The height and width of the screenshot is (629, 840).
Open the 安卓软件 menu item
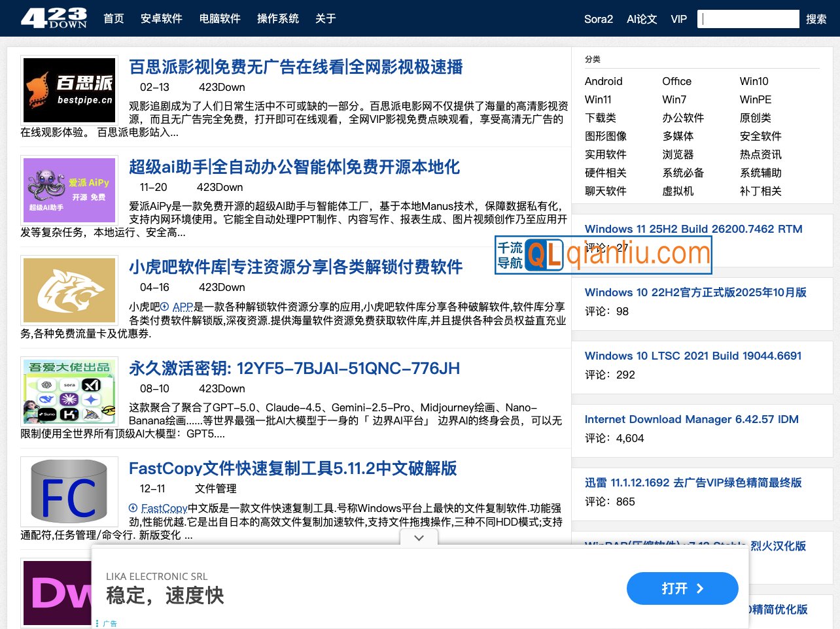tap(161, 19)
